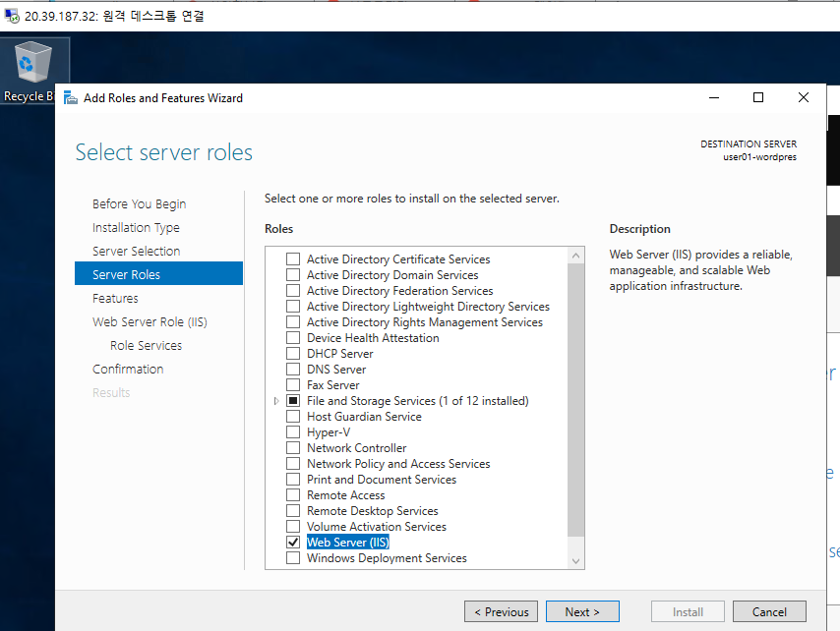Open the Recycle Bin desktop icon
The image size is (840, 631).
click(x=32, y=70)
